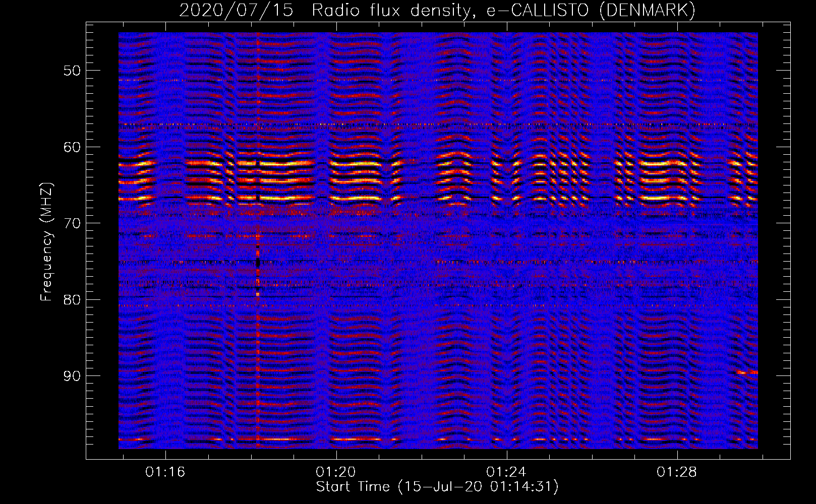The height and width of the screenshot is (504, 816).
Task: Click the "Start Time (15-Jul-20 01:14:31)" label
Action: [x=437, y=487]
